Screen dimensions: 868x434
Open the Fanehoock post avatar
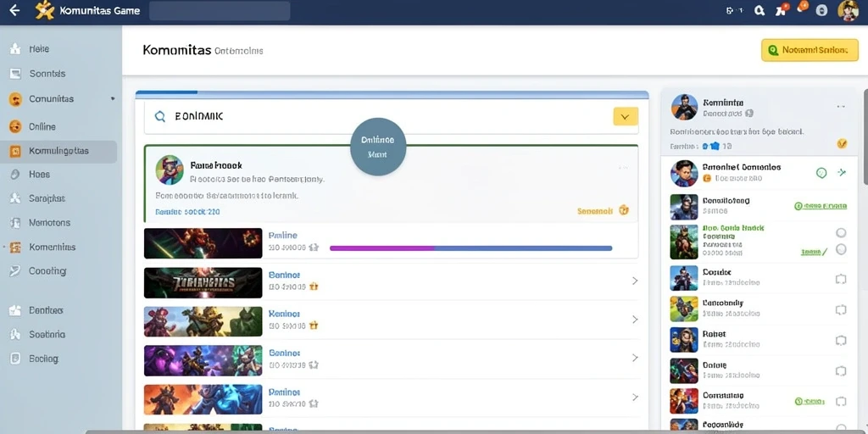point(170,170)
